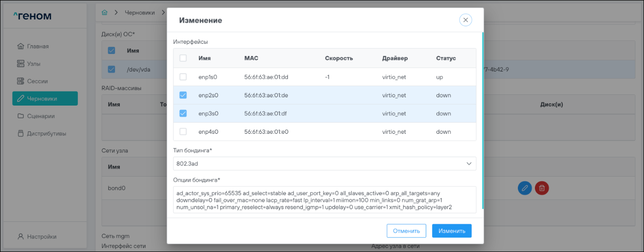Close the Изменение dialog with X icon
Viewport: 644px width, 252px height.
click(465, 20)
